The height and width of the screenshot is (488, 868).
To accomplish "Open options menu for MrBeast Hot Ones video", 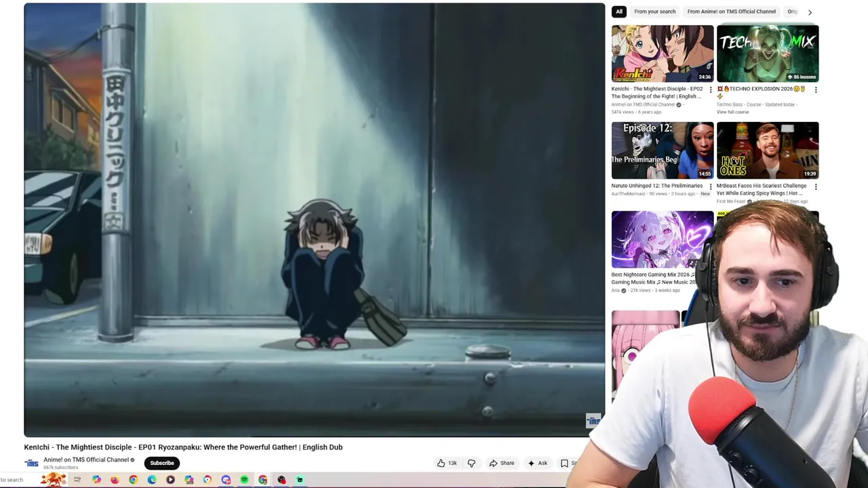I will [816, 186].
